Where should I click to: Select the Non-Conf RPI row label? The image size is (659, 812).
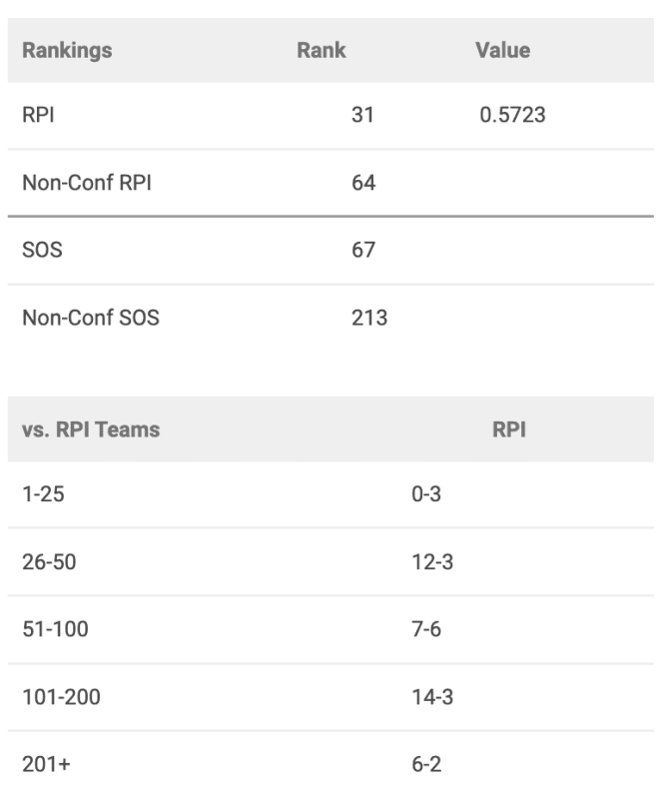point(87,183)
